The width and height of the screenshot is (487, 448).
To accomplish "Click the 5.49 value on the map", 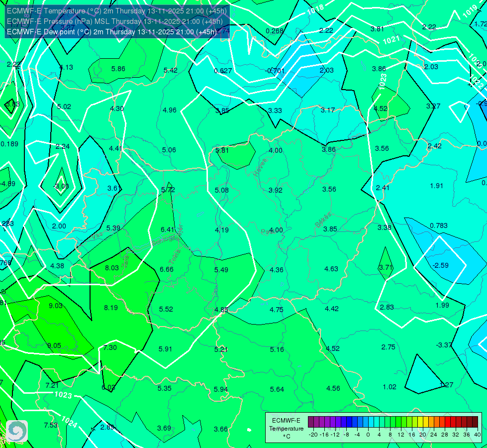I will (x=221, y=270).
